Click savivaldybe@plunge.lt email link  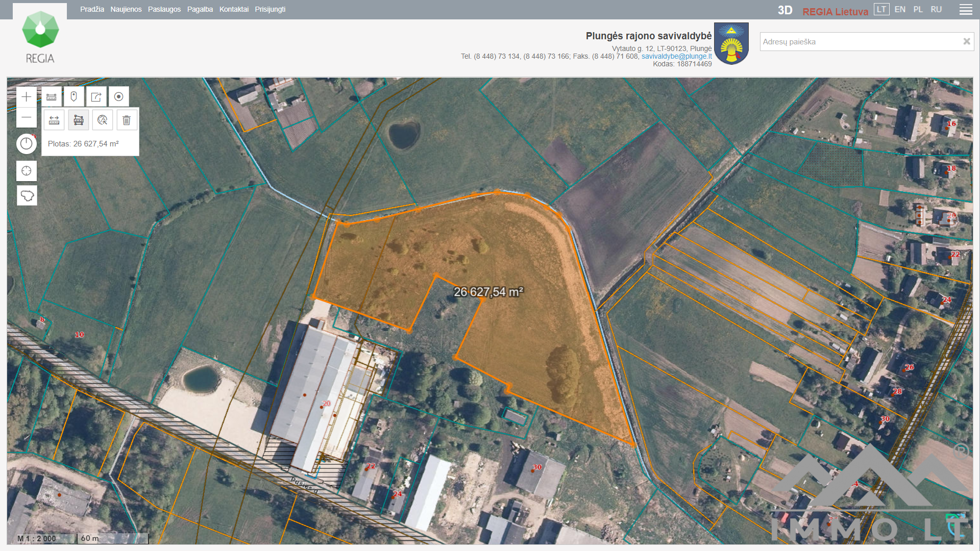coord(676,56)
